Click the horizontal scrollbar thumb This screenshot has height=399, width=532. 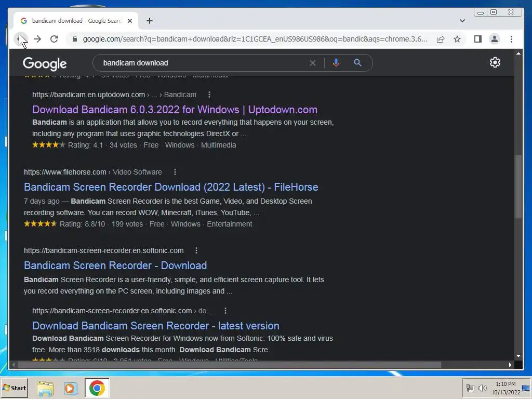229,365
